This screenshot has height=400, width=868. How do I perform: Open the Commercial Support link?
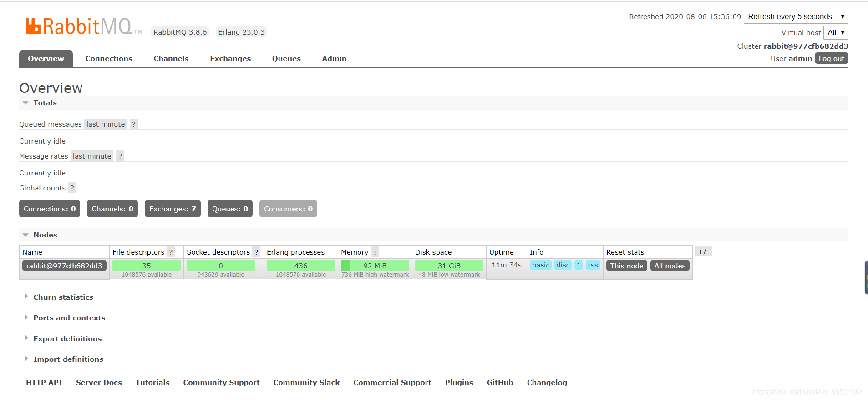(x=392, y=383)
